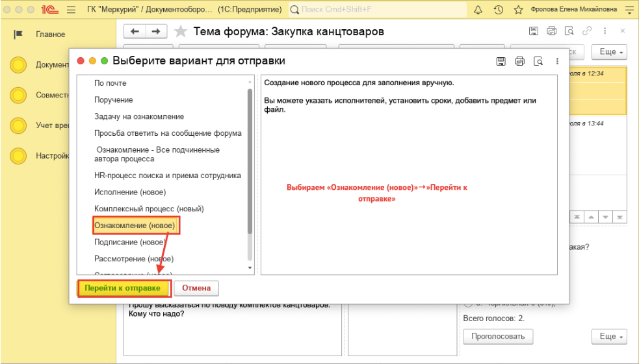Open three-dot more menu in dialog
The width and height of the screenshot is (639, 364).
(557, 61)
